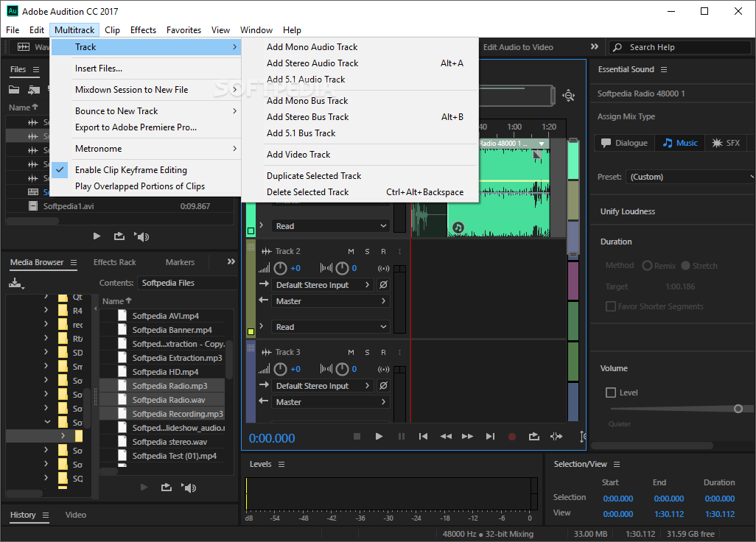This screenshot has width=756, height=542.
Task: Open Track 3 Master output dropdown
Action: pyautogui.click(x=330, y=402)
